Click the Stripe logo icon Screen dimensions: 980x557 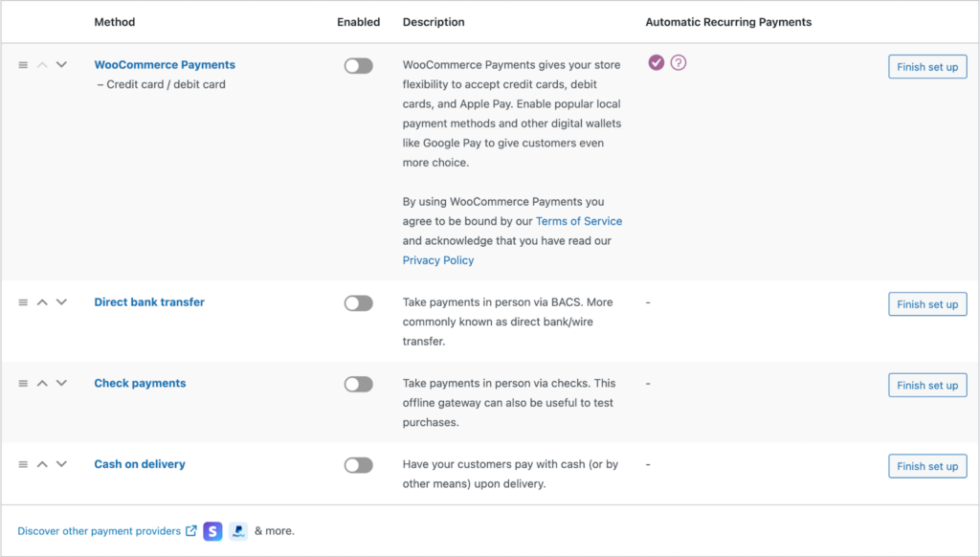point(212,531)
